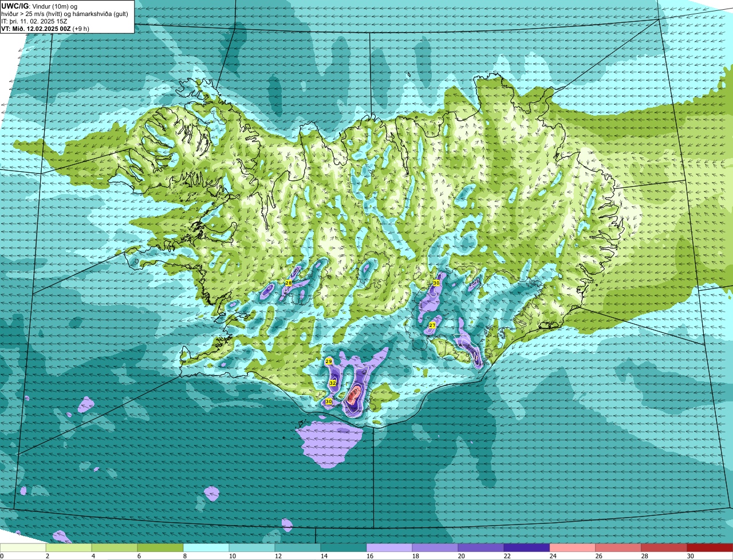Select the dark red swatch above 30 m/s

pos(710,548)
